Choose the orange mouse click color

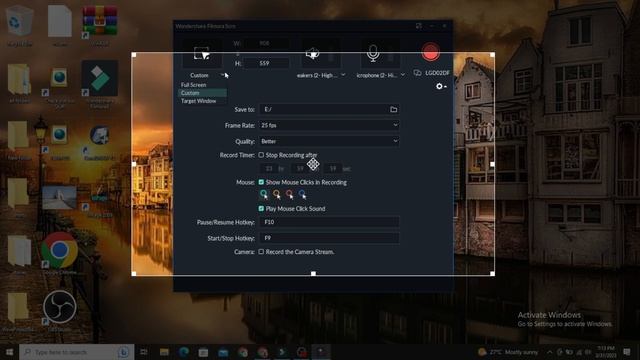pos(277,194)
